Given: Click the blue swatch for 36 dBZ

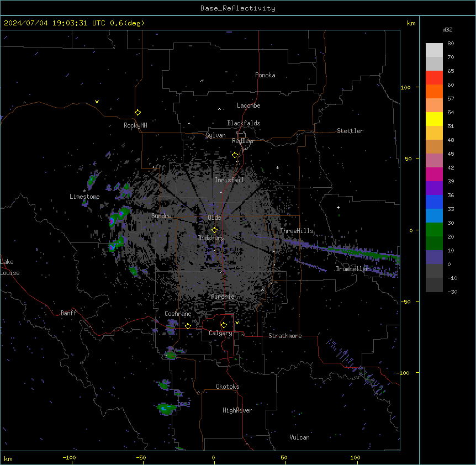Looking at the screenshot, I should point(434,202).
